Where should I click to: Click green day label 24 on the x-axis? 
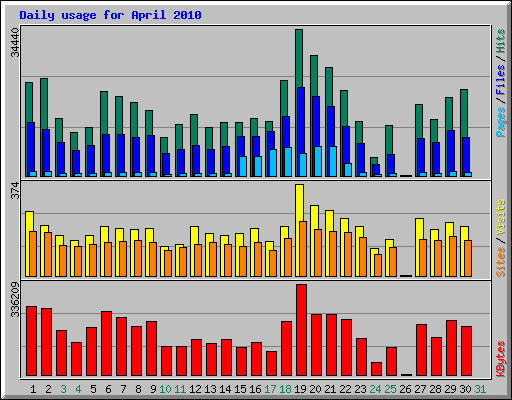coord(375,389)
